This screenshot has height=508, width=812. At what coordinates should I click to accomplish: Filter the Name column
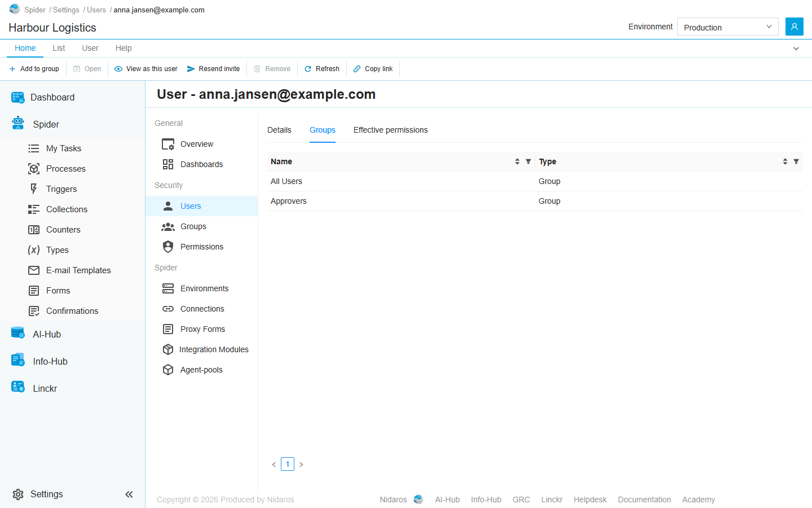click(x=528, y=161)
